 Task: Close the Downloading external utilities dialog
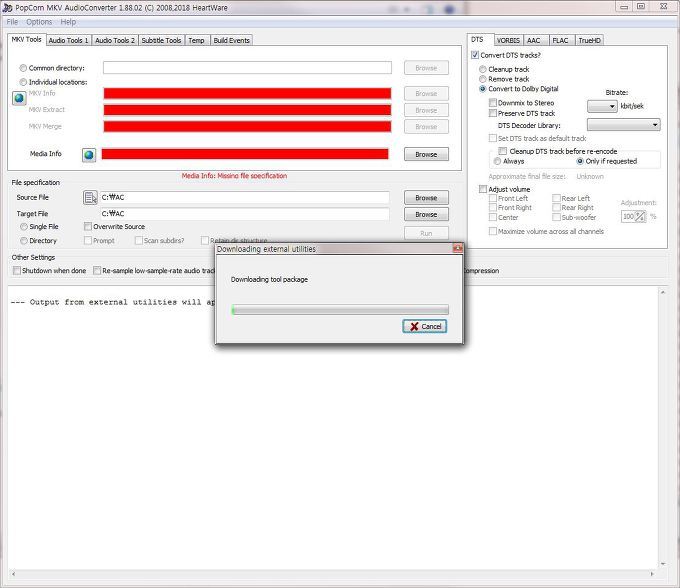(x=457, y=248)
